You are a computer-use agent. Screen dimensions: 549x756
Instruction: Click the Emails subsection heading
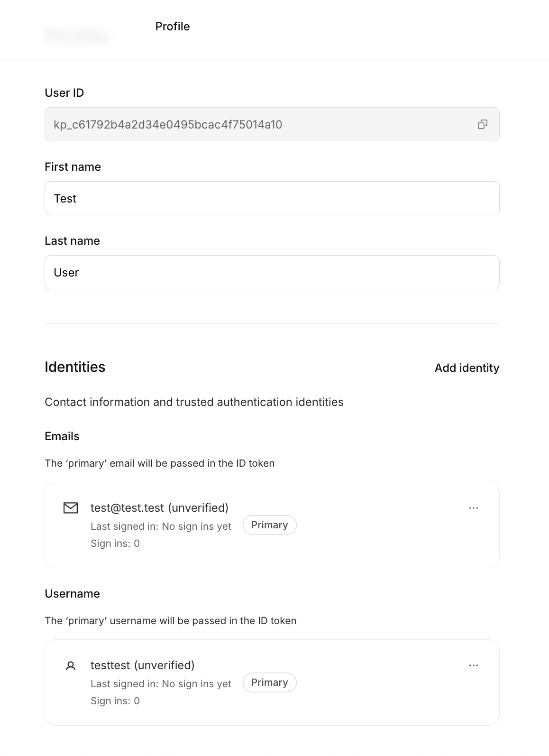62,436
